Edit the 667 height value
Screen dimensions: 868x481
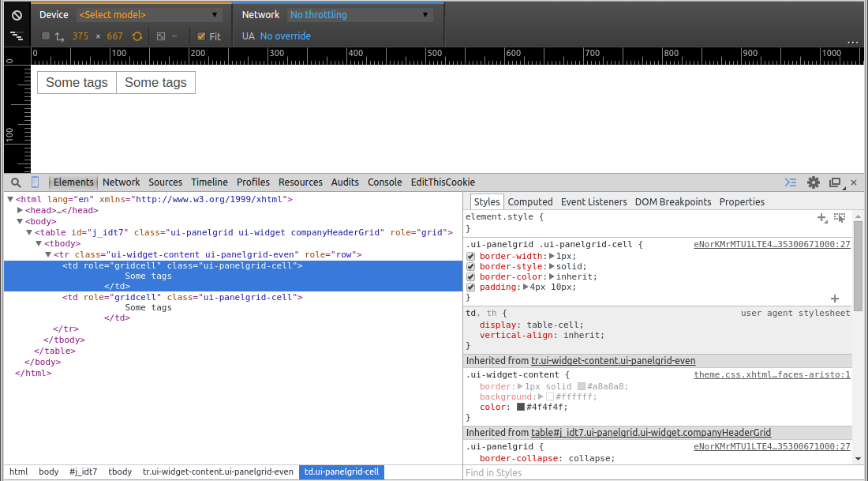coord(114,36)
